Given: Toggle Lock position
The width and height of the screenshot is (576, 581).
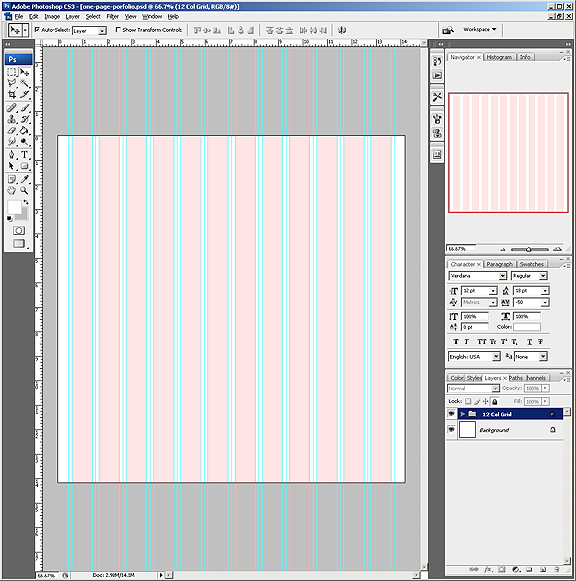Looking at the screenshot, I should coord(486,401).
